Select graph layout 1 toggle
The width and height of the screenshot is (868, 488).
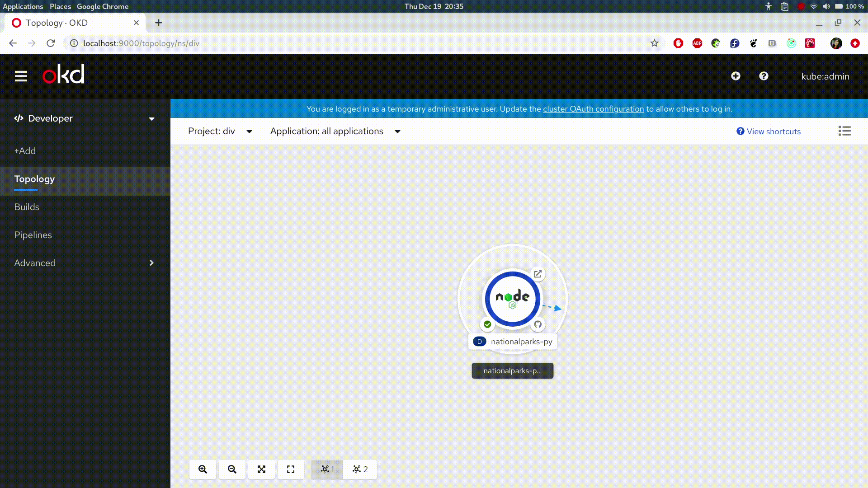tap(327, 469)
